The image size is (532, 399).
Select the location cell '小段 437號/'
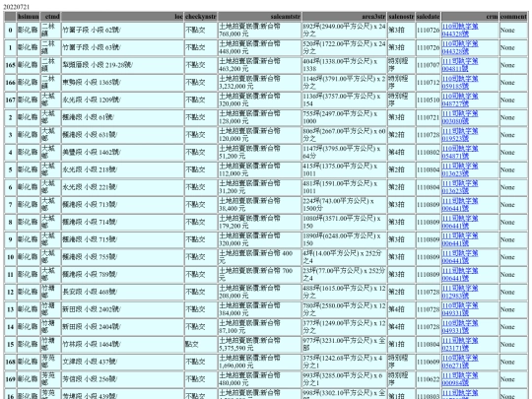(x=122, y=362)
